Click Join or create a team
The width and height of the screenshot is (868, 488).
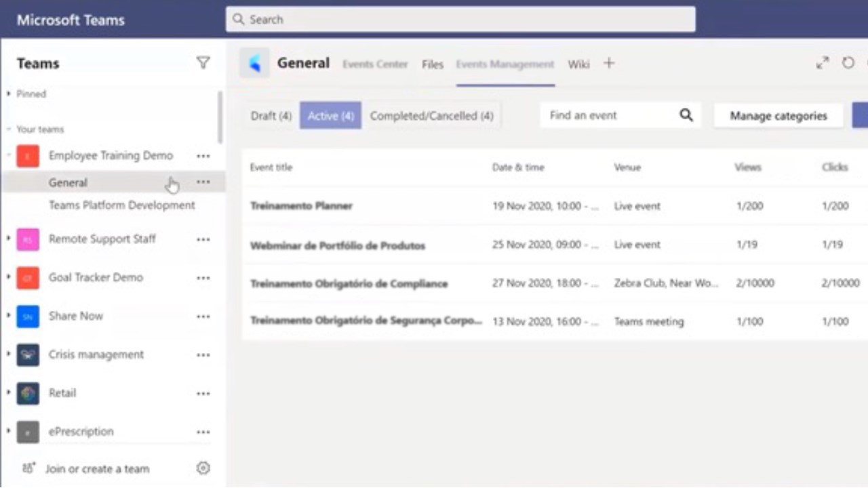coord(97,469)
